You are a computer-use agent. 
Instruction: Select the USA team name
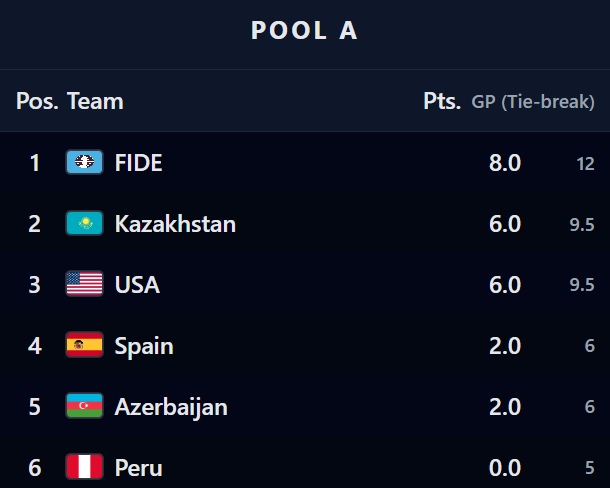pyautogui.click(x=137, y=284)
